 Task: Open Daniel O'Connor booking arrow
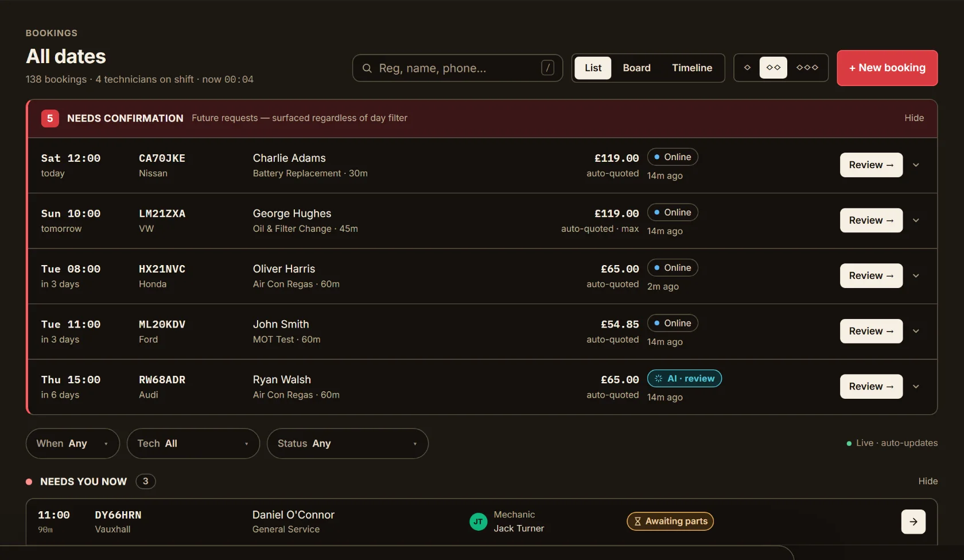click(913, 522)
